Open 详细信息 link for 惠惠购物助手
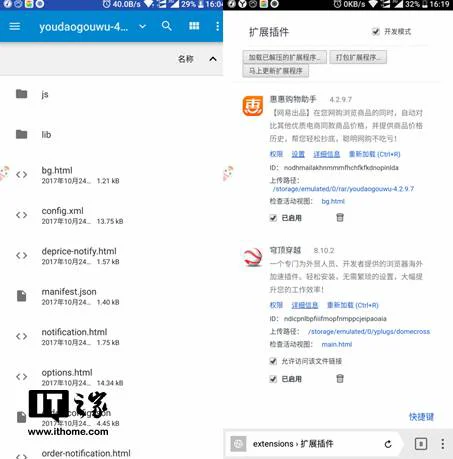Image resolution: width=453 pixels, height=459 pixels. (x=327, y=154)
